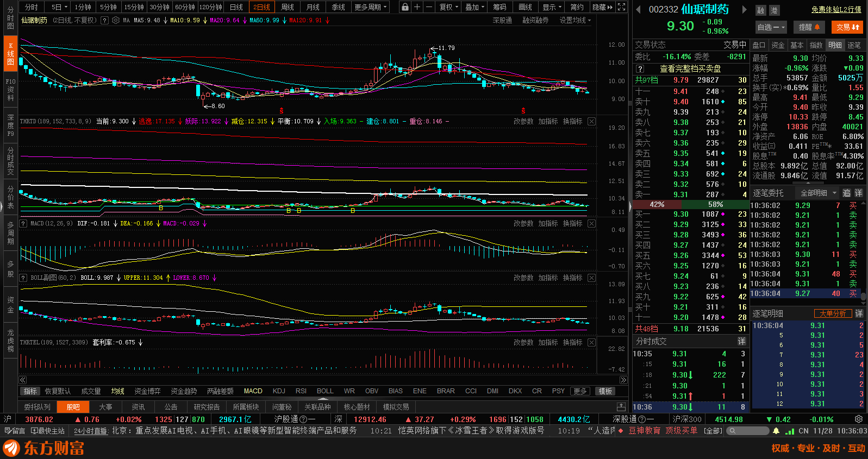Click the network signal icon
Viewport: 868px width, 459px height.
pos(789,431)
